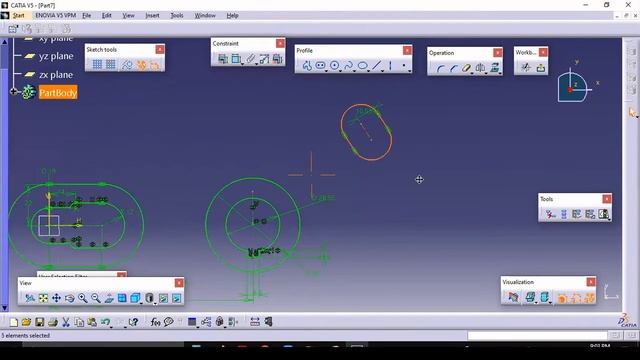This screenshot has width=640, height=360.
Task: Click the Normal View icon in View toolbar
Action: pos(109,298)
